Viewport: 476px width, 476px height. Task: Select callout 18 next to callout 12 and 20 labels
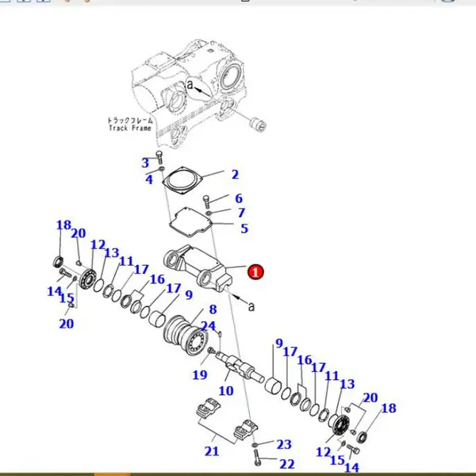pos(63,225)
